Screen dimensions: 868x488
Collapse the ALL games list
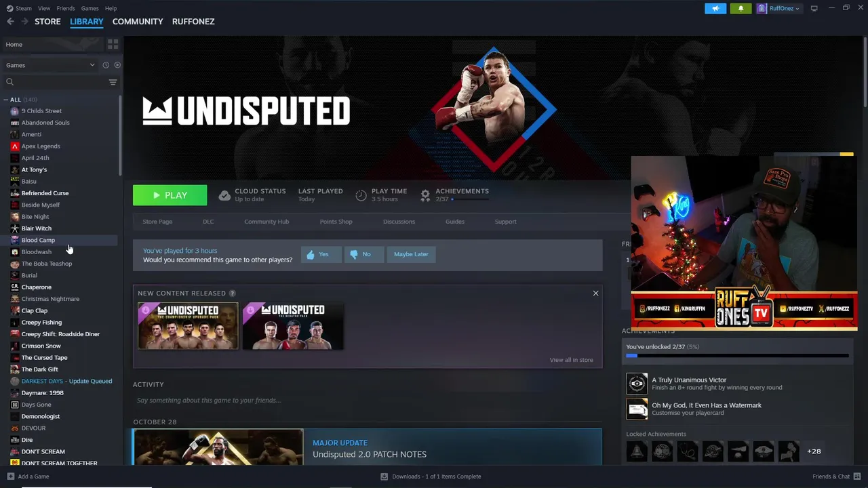point(5,100)
